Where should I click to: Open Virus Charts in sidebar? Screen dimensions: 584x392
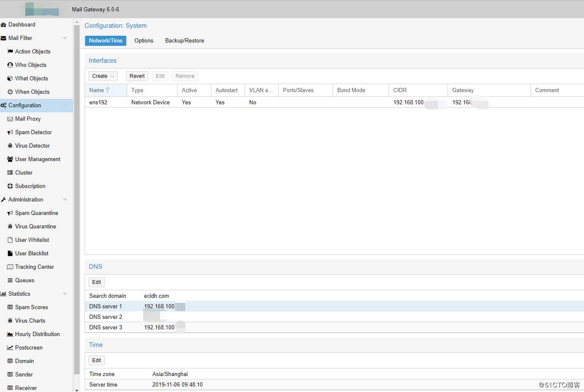pyautogui.click(x=30, y=321)
